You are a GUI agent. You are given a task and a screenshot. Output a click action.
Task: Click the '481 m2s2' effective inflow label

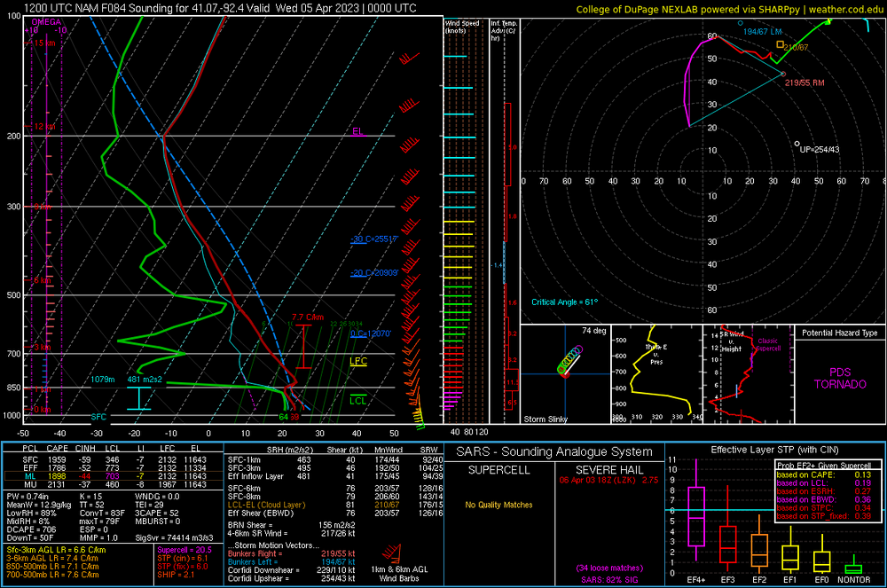(145, 380)
